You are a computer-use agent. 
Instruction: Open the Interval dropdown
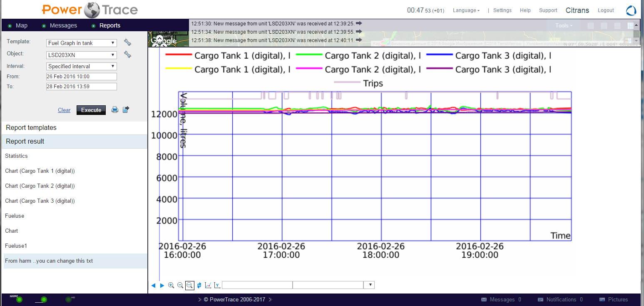point(82,66)
